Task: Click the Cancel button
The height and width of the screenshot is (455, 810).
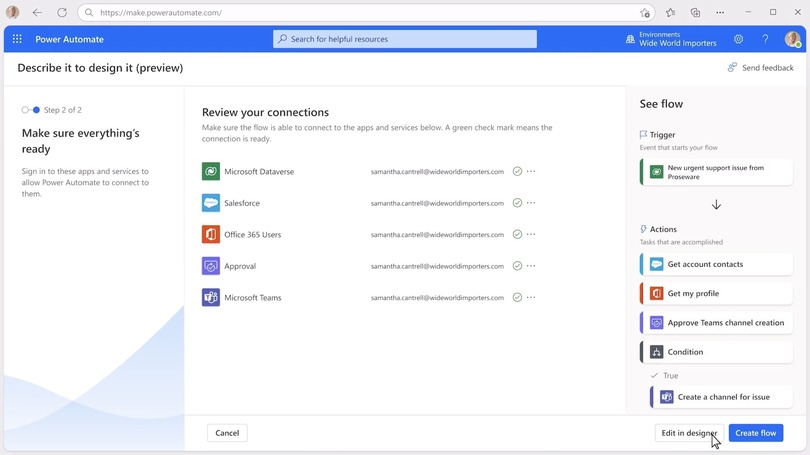Action: pos(227,433)
